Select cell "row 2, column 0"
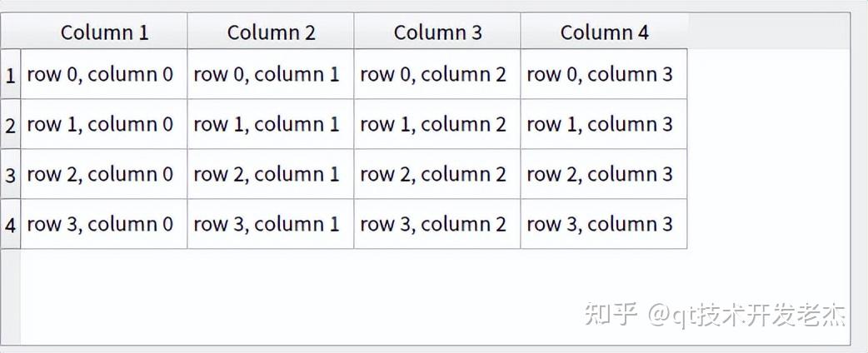The height and width of the screenshot is (353, 868). click(x=104, y=174)
